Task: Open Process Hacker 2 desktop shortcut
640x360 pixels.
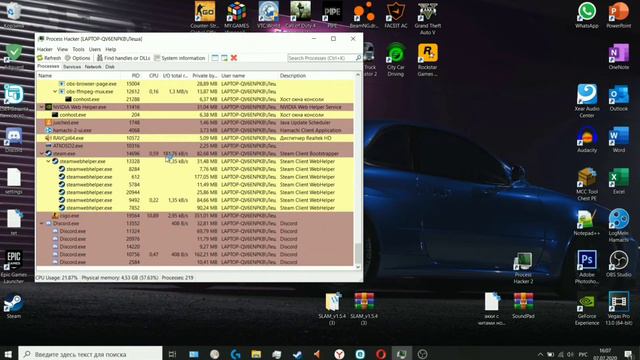Action: coord(523,267)
